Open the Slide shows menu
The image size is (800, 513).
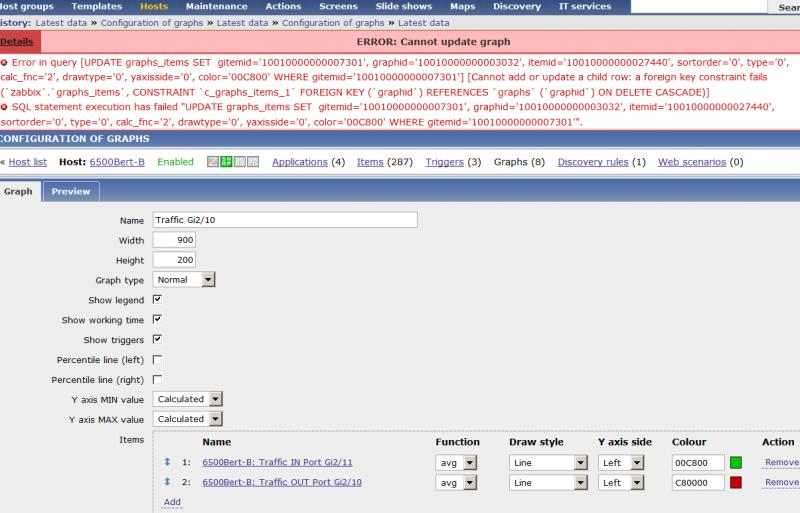pos(404,7)
